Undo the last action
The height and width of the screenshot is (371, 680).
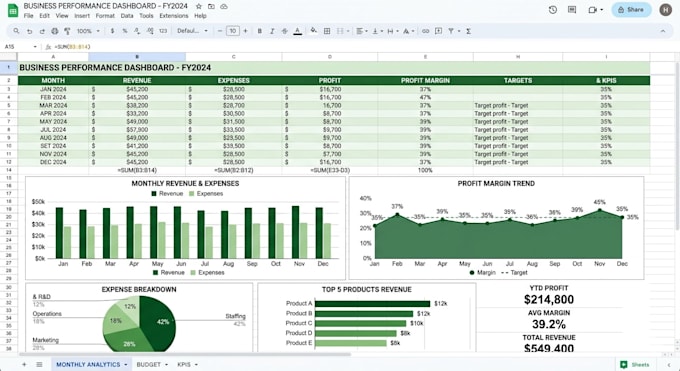pos(29,31)
